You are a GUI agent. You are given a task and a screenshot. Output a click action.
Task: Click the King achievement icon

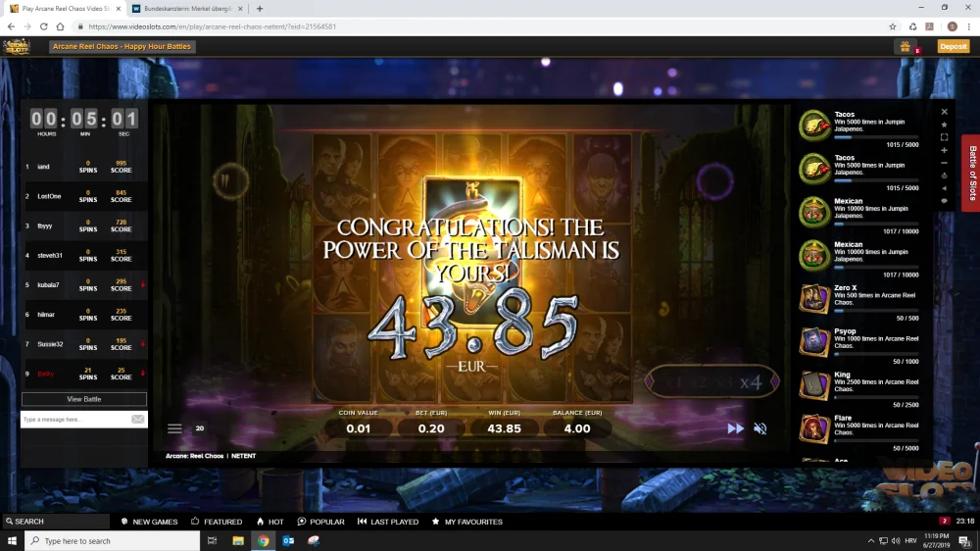click(814, 385)
